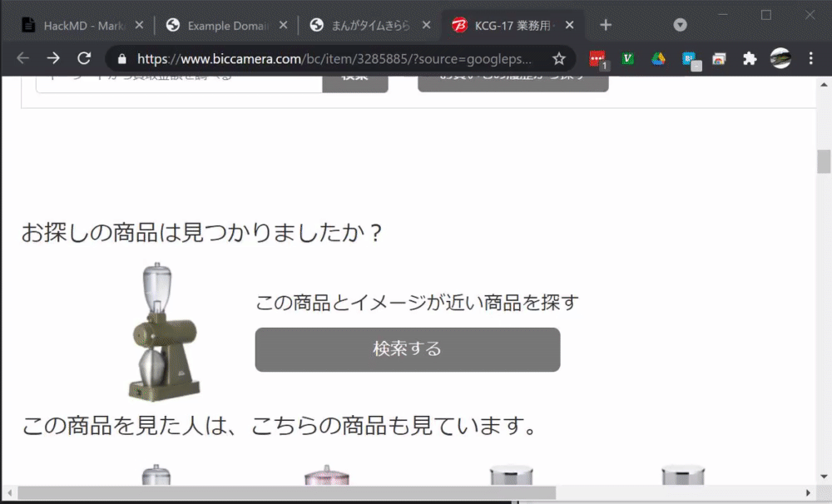
Task: Switch to the HackMD tab
Action: tap(79, 25)
